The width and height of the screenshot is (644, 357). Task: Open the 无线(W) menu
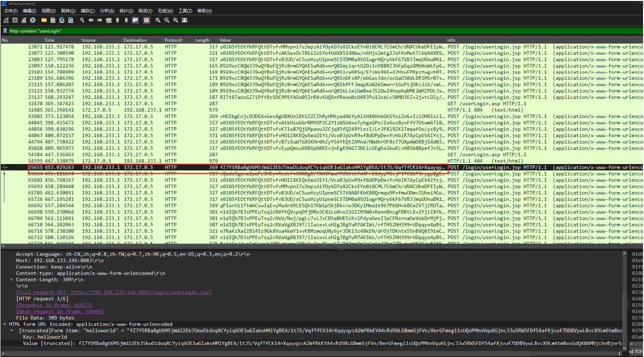pos(165,11)
